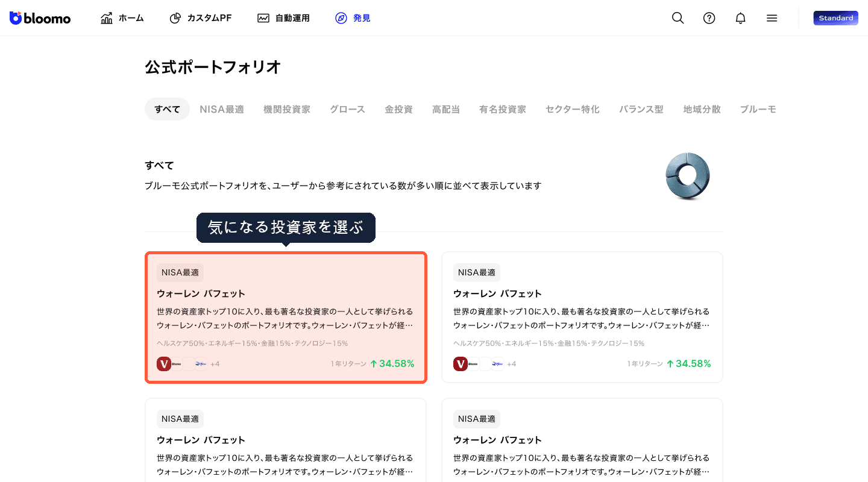Image resolution: width=868 pixels, height=482 pixels.
Task: Select the 機関投資家 category tab
Action: [287, 109]
